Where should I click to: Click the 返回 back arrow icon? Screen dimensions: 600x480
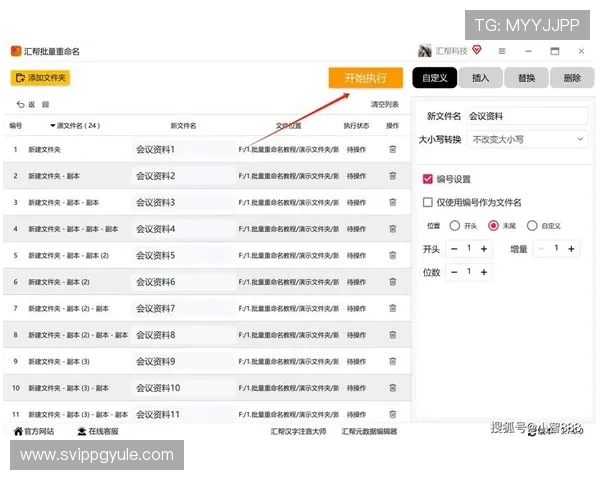coord(20,104)
